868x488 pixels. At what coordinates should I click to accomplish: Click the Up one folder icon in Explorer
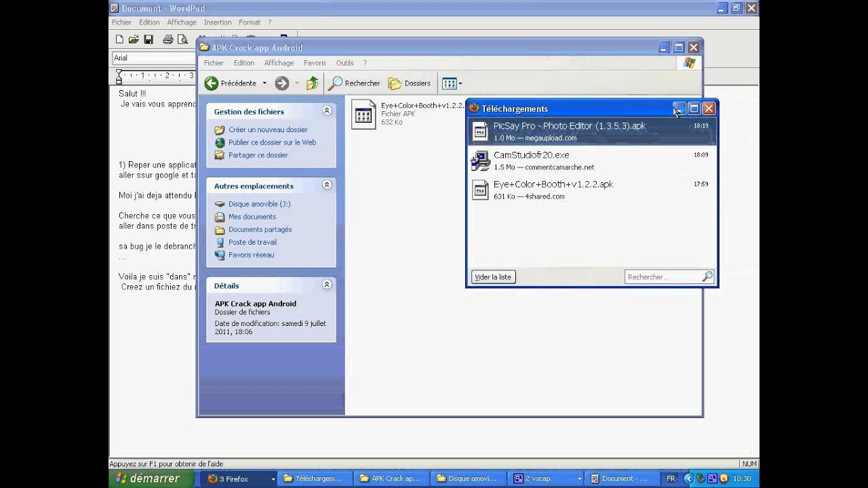[x=312, y=83]
